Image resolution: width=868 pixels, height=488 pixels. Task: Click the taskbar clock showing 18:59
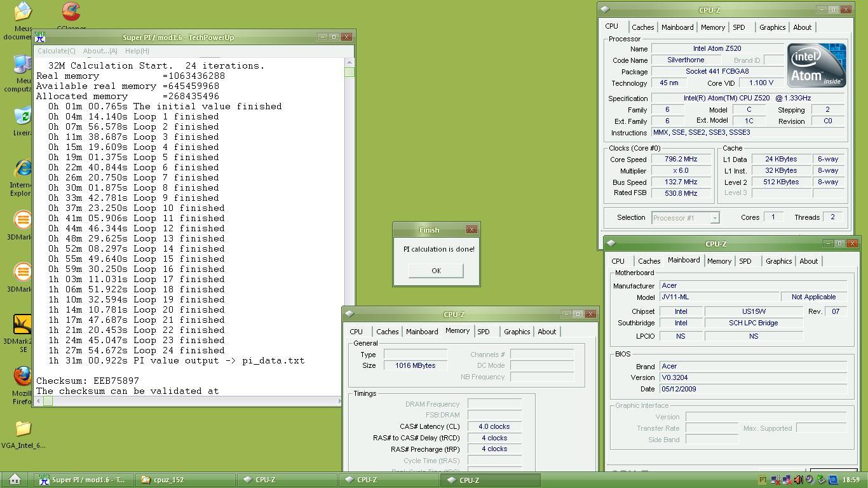tap(851, 480)
